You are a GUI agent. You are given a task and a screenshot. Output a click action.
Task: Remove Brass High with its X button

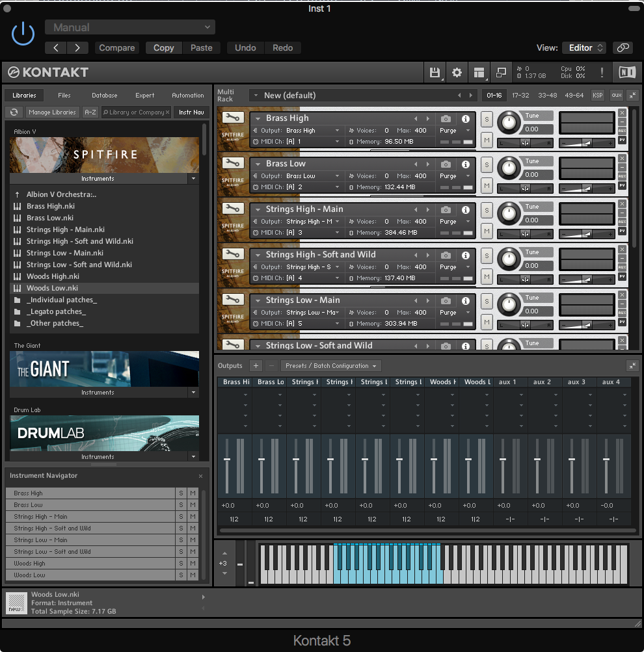[622, 112]
